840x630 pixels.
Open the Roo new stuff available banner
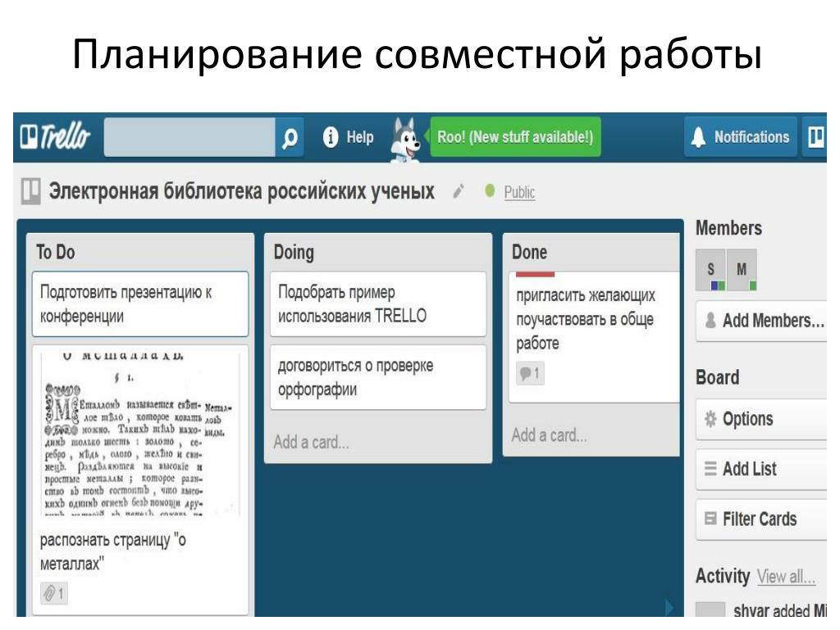[x=515, y=137]
